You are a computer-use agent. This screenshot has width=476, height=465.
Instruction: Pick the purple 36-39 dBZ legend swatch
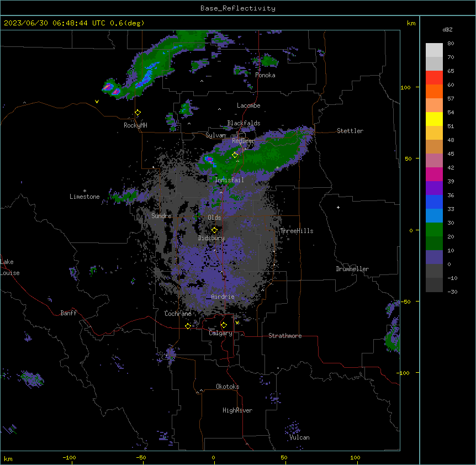coord(434,188)
